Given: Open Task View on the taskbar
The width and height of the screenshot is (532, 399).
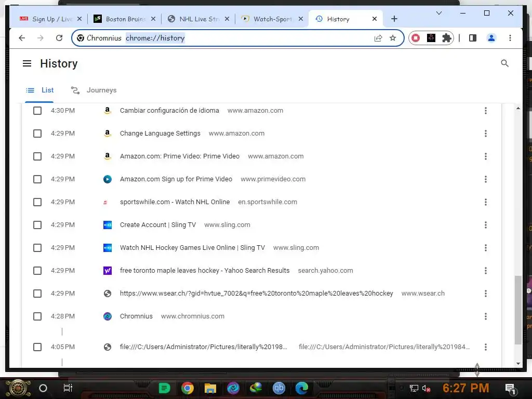Looking at the screenshot, I should pyautogui.click(x=68, y=388).
